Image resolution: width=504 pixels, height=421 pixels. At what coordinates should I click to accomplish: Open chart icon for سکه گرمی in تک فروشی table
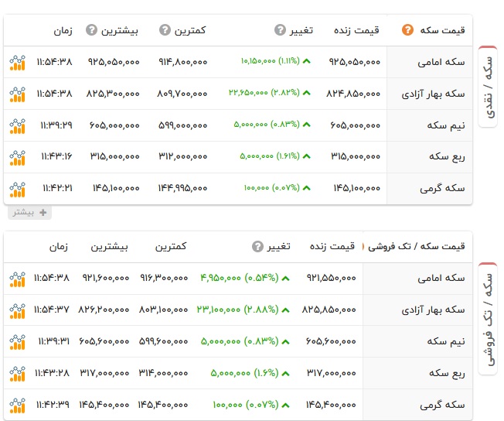pos(17,406)
